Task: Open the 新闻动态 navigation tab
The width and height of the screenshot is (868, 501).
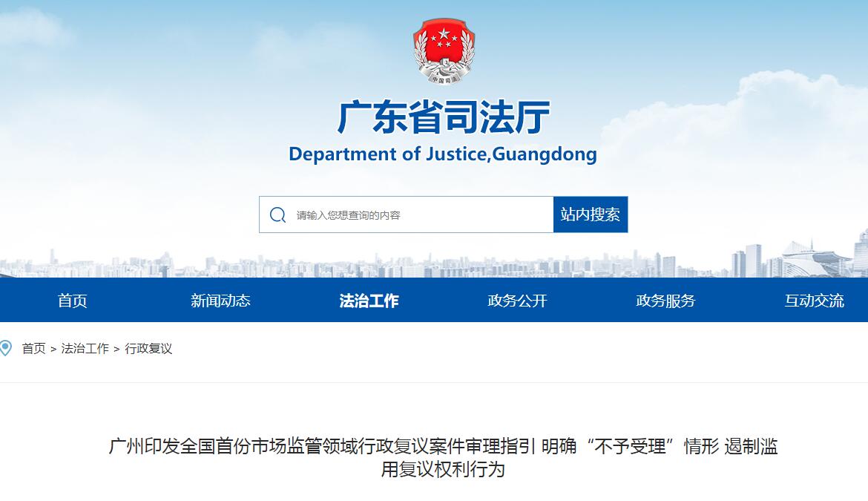Action: tap(220, 301)
